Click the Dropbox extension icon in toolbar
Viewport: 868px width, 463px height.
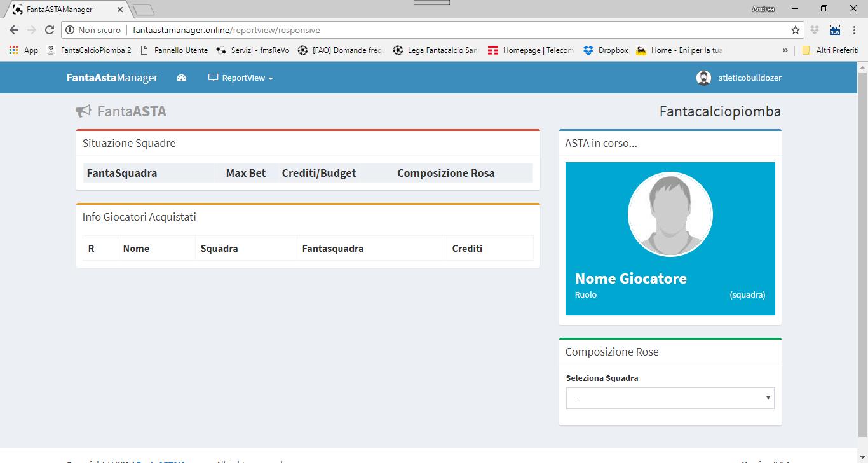pos(815,30)
